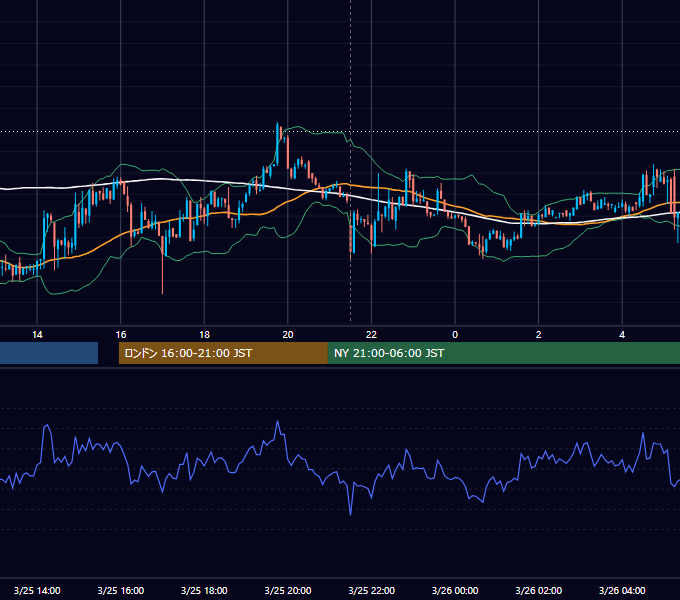Click hour label 0 on price chart axis
Screen dimensions: 680x600
point(455,335)
